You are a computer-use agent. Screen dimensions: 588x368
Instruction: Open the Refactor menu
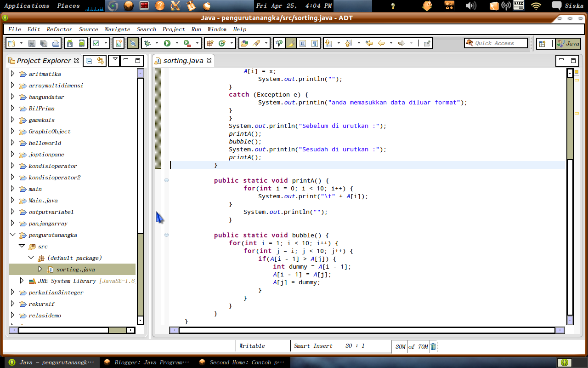click(x=59, y=29)
